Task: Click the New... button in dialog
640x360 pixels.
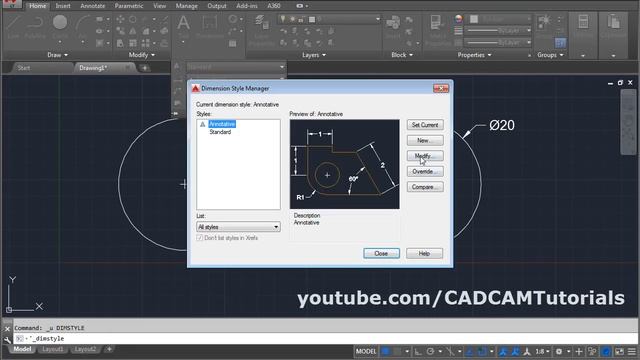Action: pos(425,140)
